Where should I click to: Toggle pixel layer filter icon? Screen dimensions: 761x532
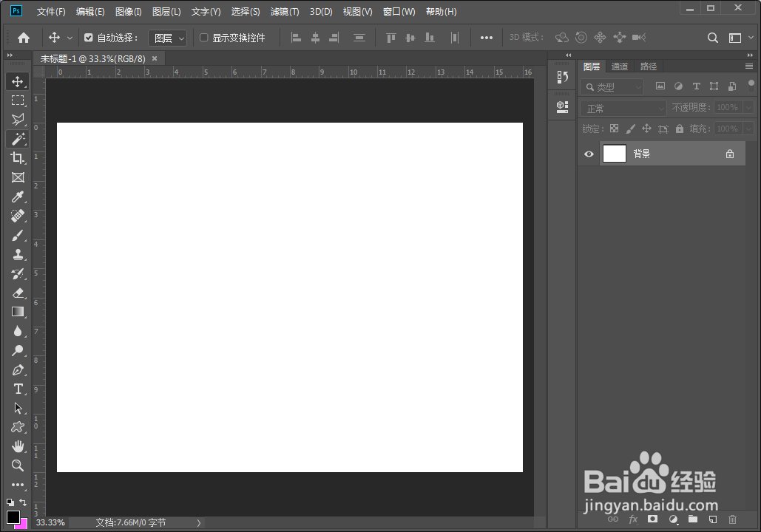click(x=660, y=86)
